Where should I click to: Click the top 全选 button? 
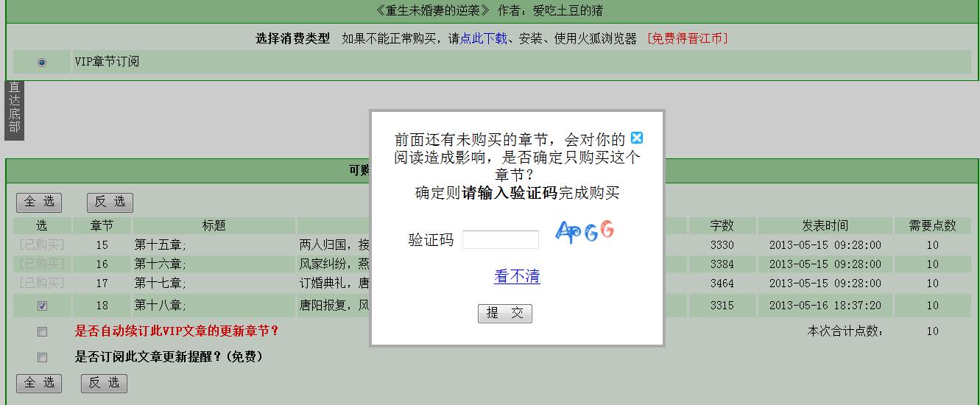[x=40, y=202]
